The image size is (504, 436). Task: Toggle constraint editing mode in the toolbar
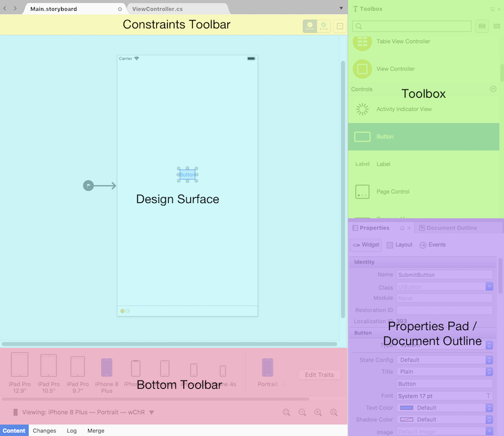(x=324, y=26)
